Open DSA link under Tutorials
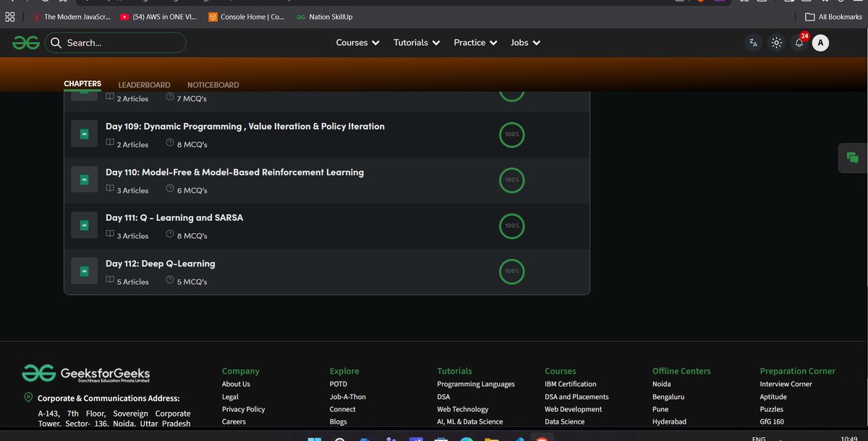Viewport: 868px width, 441px height. point(443,397)
